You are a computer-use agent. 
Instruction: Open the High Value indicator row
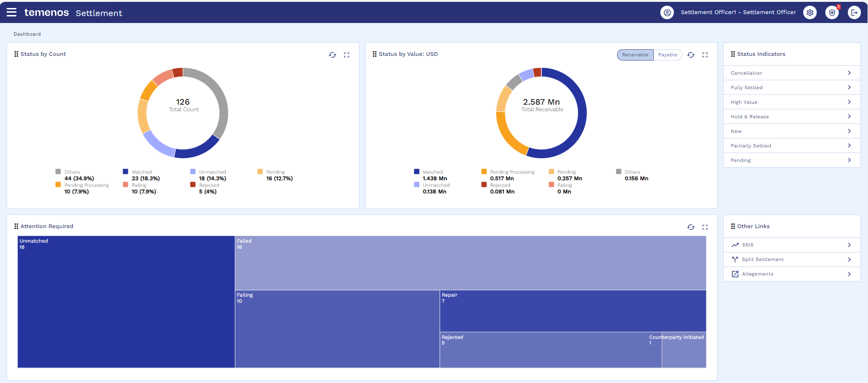(x=792, y=102)
